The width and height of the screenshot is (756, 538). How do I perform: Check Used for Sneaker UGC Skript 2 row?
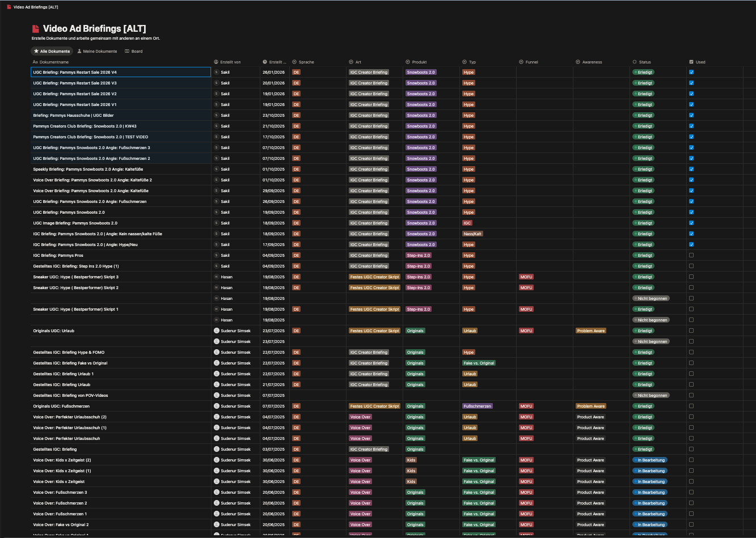[691, 287]
